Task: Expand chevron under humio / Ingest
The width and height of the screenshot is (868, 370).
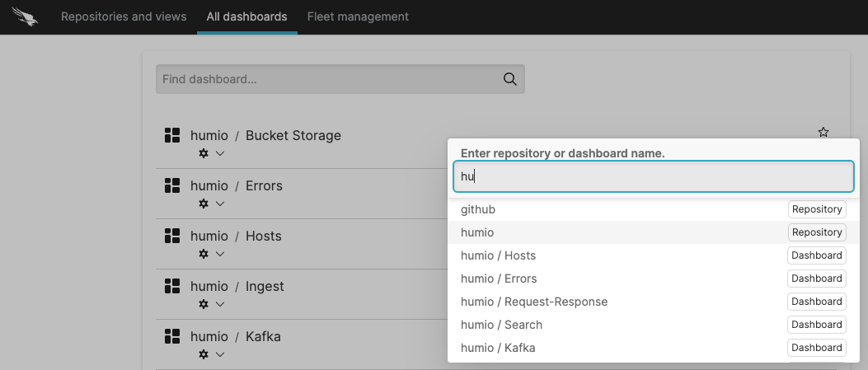Action: pos(220,304)
